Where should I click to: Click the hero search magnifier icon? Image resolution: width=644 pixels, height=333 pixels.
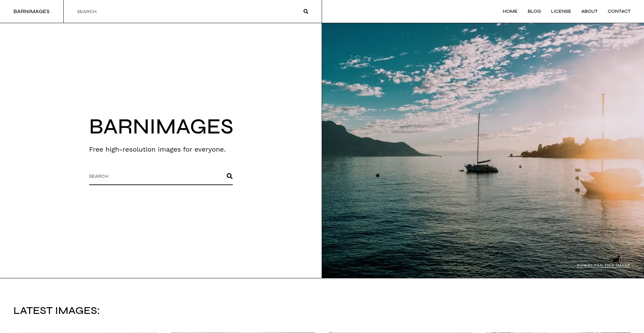[x=229, y=176]
